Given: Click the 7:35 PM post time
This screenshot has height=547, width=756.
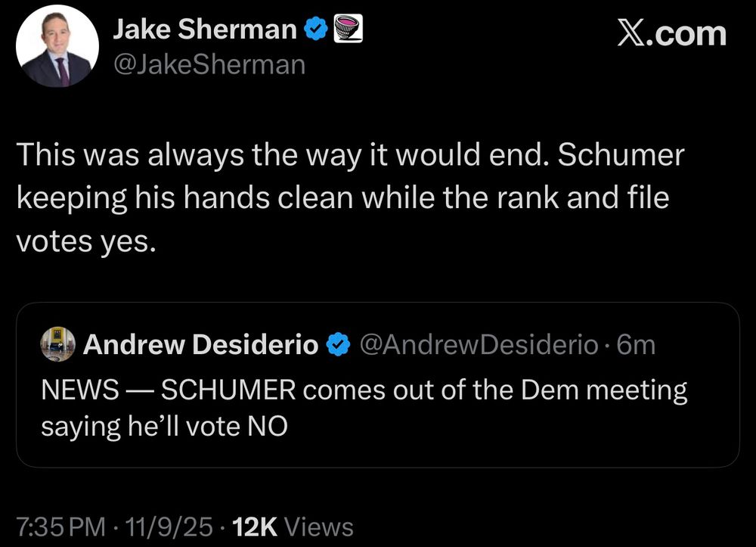Looking at the screenshot, I should 60,527.
